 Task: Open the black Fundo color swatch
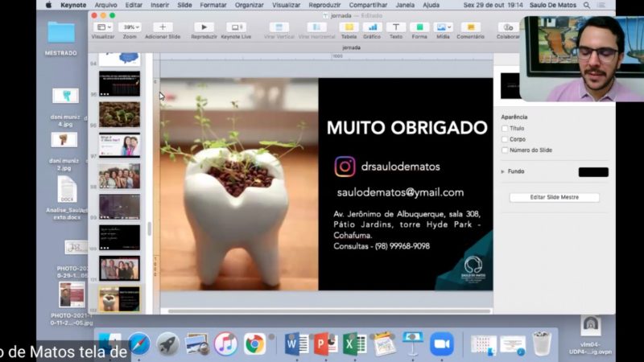(x=593, y=172)
